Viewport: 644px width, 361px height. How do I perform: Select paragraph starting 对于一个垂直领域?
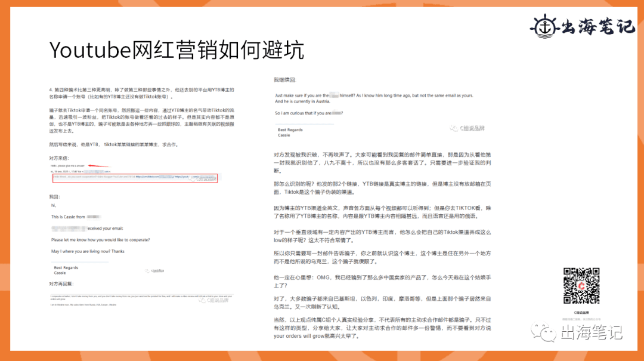tap(382, 236)
